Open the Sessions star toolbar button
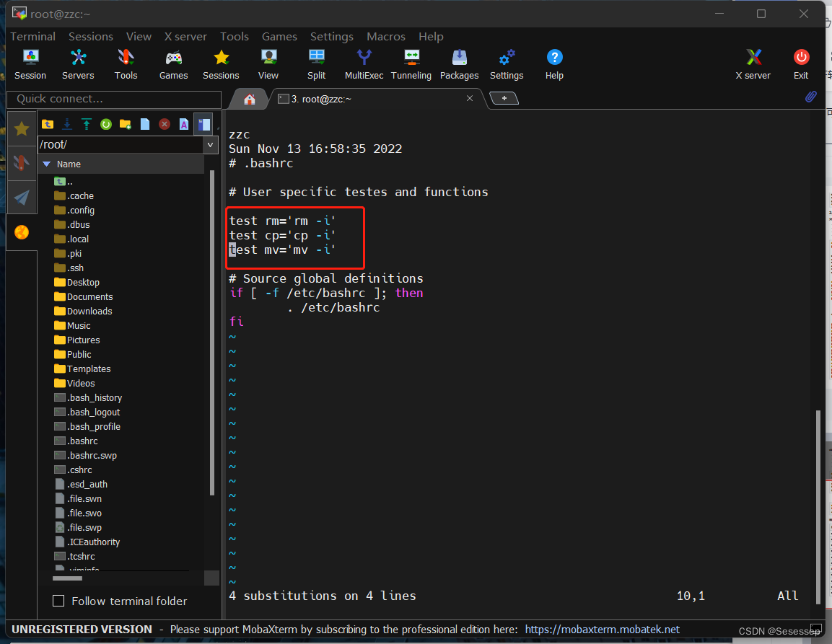Screen dimensions: 832x644 221,64
